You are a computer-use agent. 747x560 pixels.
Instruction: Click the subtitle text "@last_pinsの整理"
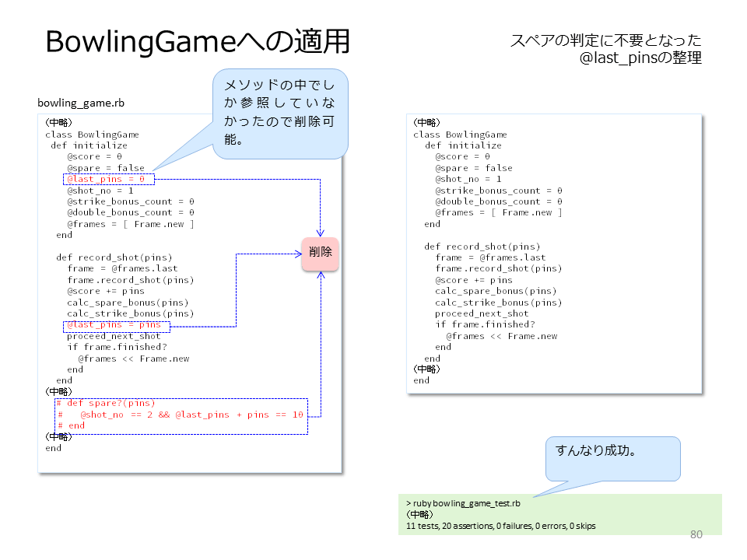640,58
